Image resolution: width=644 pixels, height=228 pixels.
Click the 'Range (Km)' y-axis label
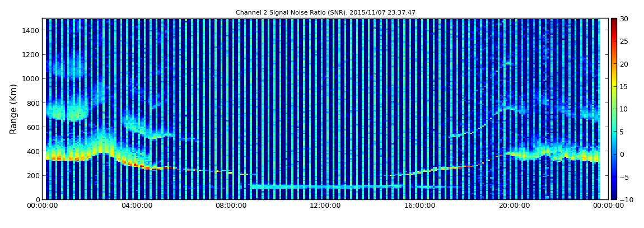13,109
